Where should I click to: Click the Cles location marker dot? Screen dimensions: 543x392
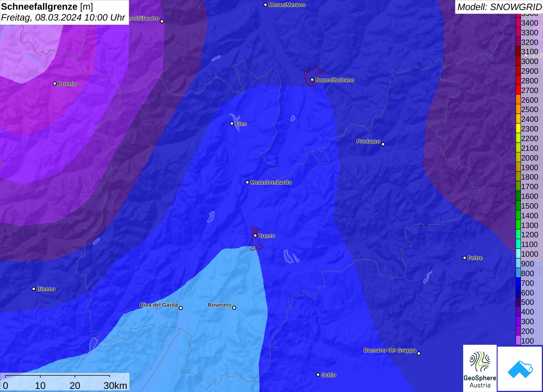click(232, 124)
